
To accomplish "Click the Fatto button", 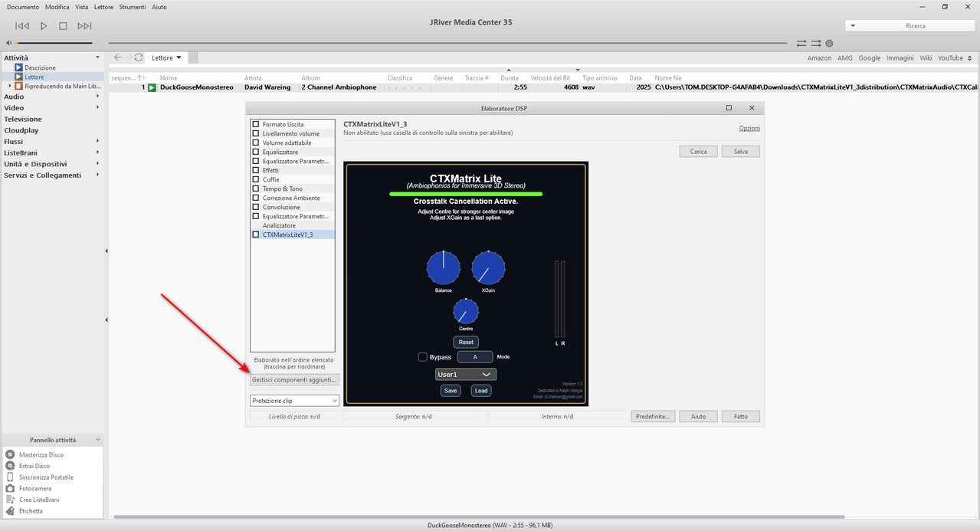I will point(741,417).
